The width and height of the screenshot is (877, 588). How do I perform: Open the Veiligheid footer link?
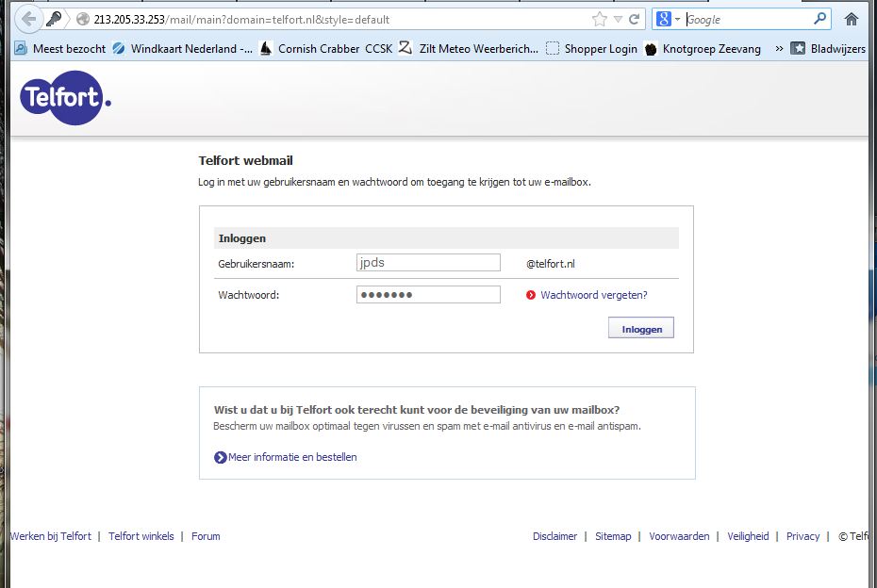(748, 536)
